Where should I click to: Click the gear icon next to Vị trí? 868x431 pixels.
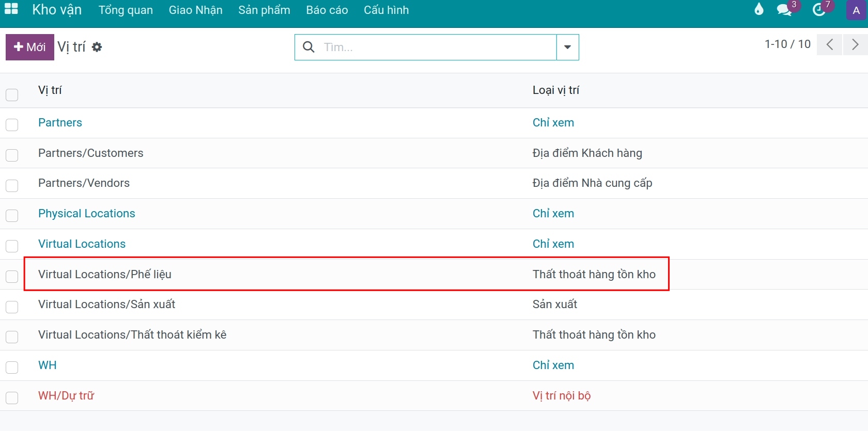pos(97,47)
